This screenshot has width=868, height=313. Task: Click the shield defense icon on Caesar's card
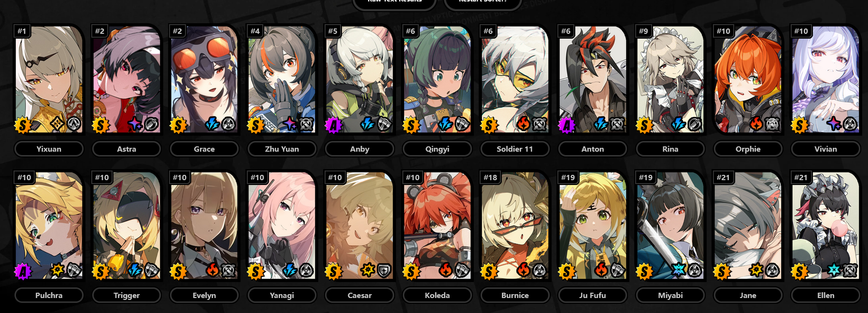[384, 270]
